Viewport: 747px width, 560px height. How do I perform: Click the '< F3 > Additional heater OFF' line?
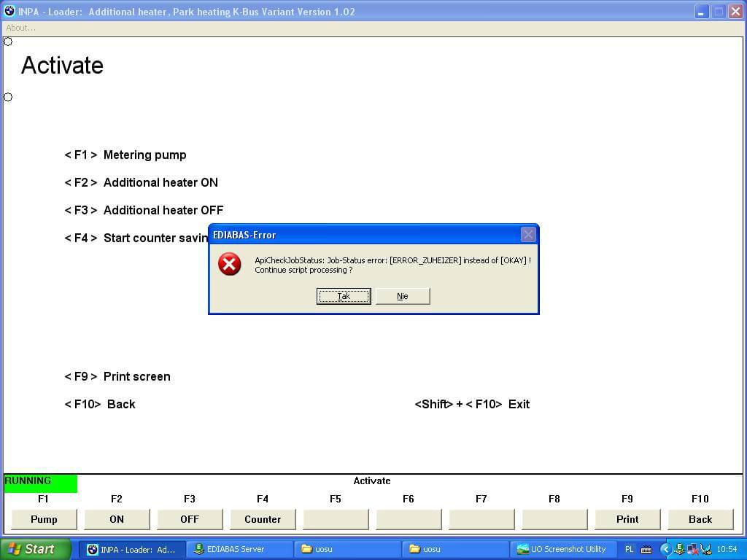coord(144,210)
